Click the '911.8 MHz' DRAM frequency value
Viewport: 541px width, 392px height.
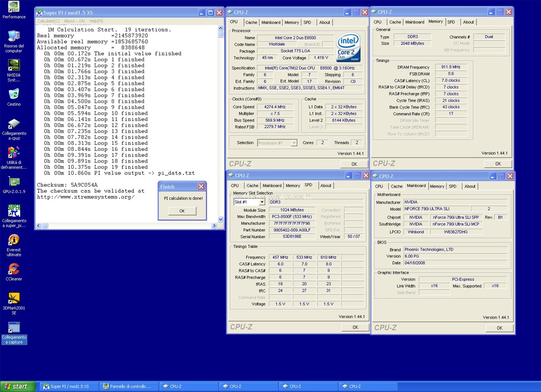(x=451, y=67)
